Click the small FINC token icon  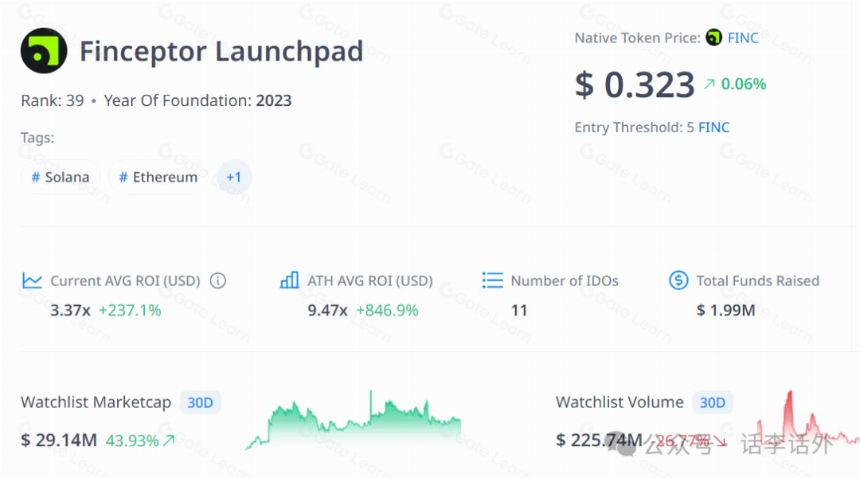pyautogui.click(x=714, y=38)
